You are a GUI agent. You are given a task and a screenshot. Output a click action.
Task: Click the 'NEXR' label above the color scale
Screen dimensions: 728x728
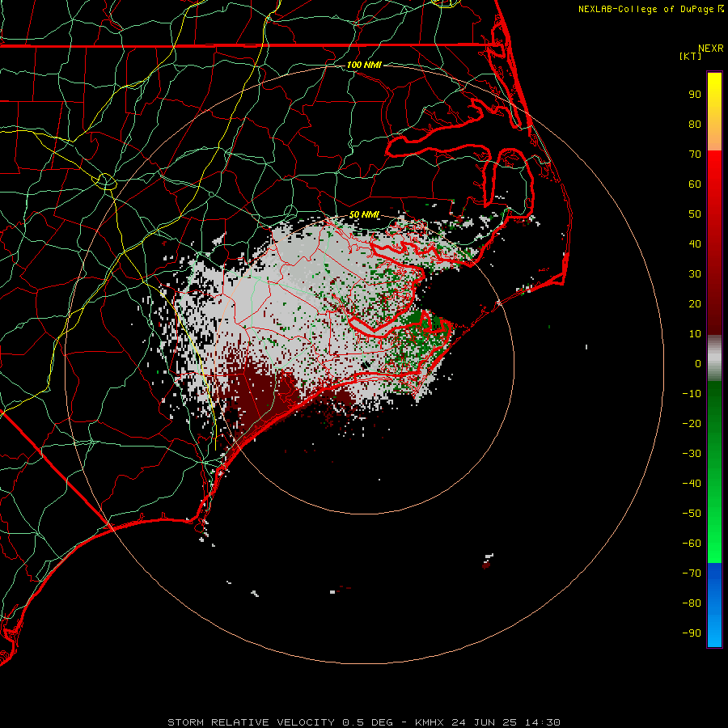pyautogui.click(x=711, y=49)
